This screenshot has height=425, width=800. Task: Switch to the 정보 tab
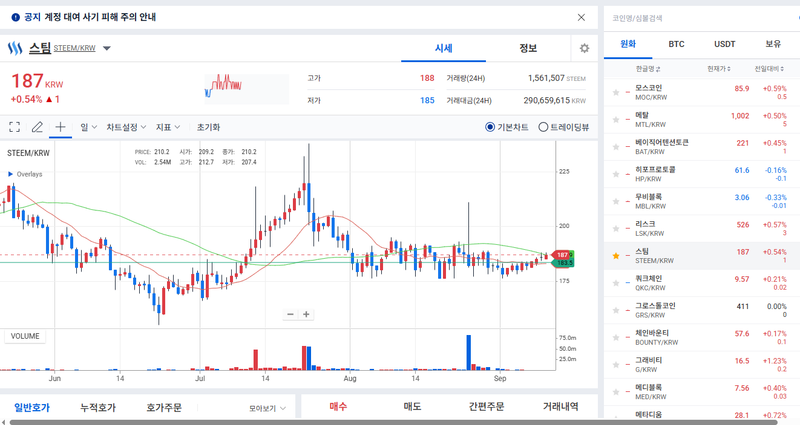coord(528,48)
